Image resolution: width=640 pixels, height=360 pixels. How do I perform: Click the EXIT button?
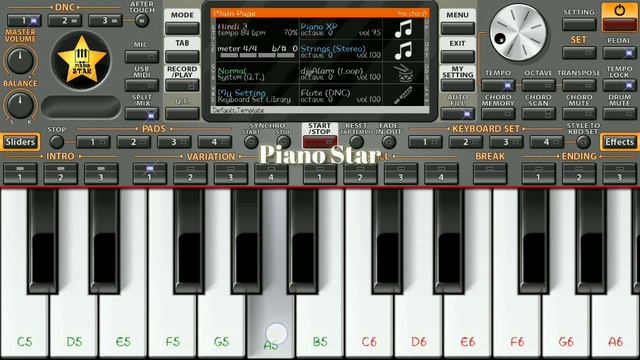point(458,56)
